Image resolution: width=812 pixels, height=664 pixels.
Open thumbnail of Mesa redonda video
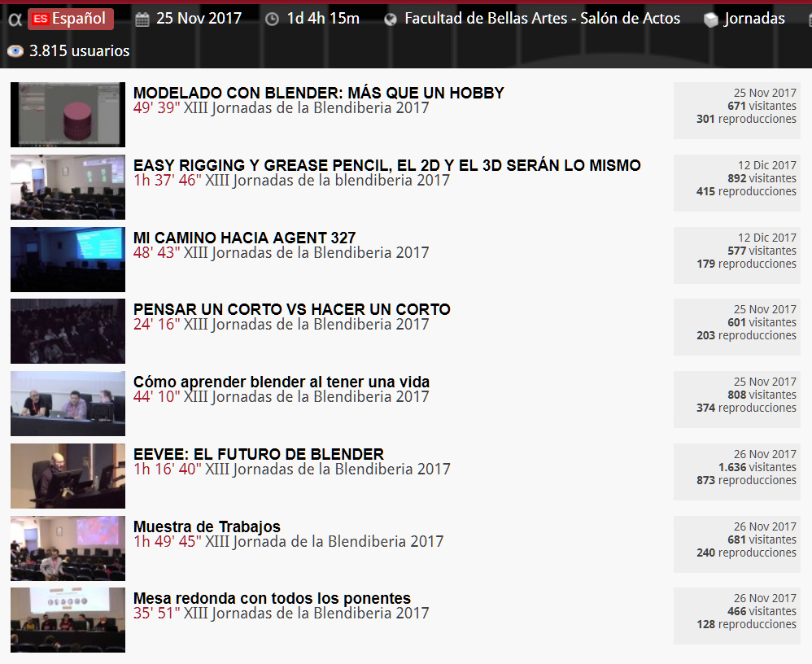click(68, 620)
